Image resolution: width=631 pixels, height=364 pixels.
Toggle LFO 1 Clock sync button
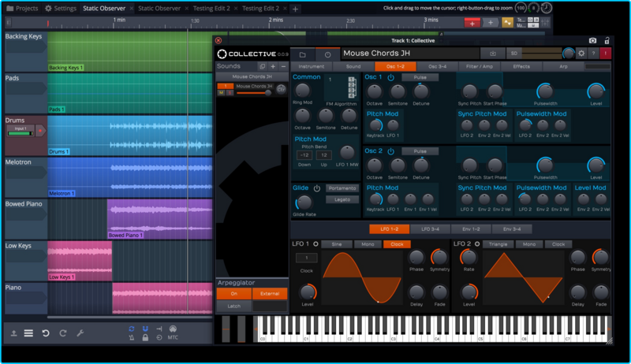pyautogui.click(x=397, y=244)
